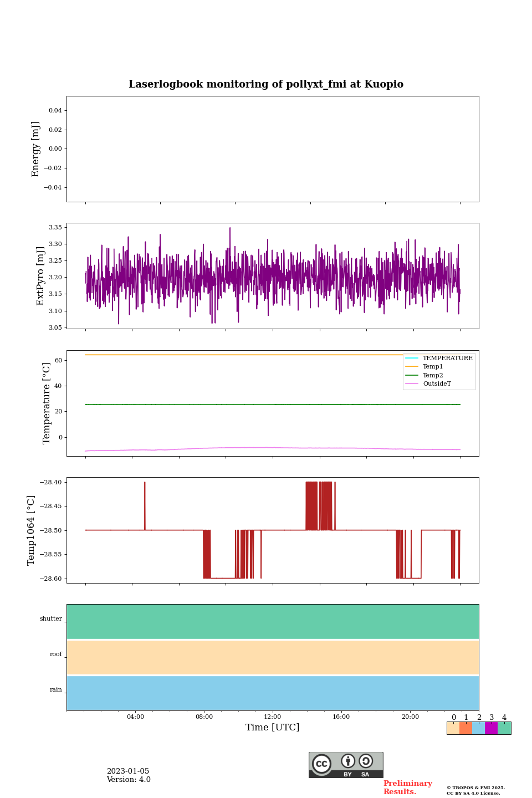532x798 pixels.
Task: Click the beige color swatch labeled 0
Action: (453, 728)
